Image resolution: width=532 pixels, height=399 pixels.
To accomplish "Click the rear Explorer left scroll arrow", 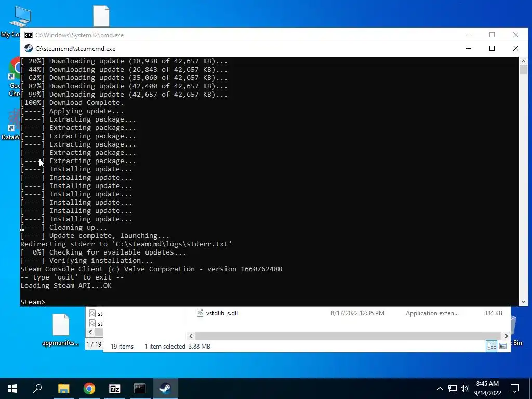I will point(90,332).
